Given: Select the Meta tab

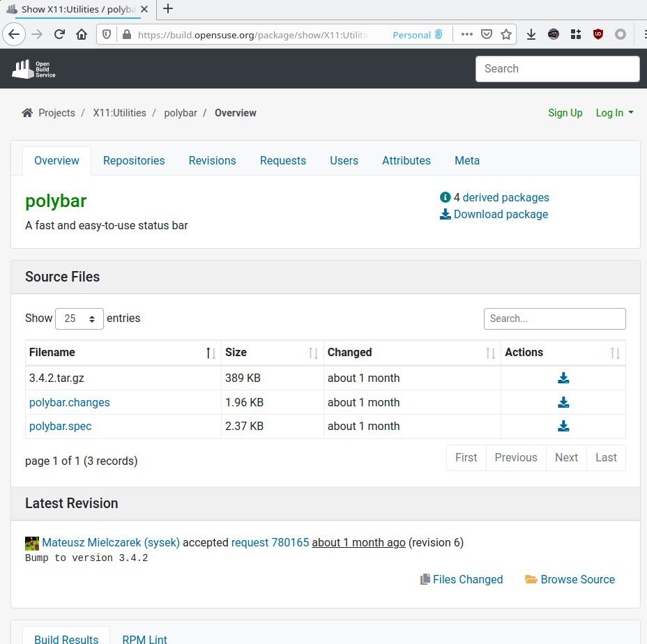Looking at the screenshot, I should pos(466,160).
